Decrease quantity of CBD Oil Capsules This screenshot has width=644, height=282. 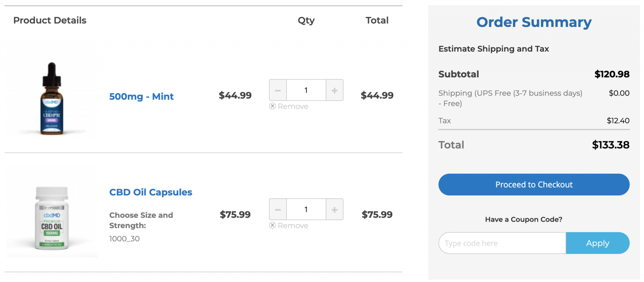click(278, 209)
